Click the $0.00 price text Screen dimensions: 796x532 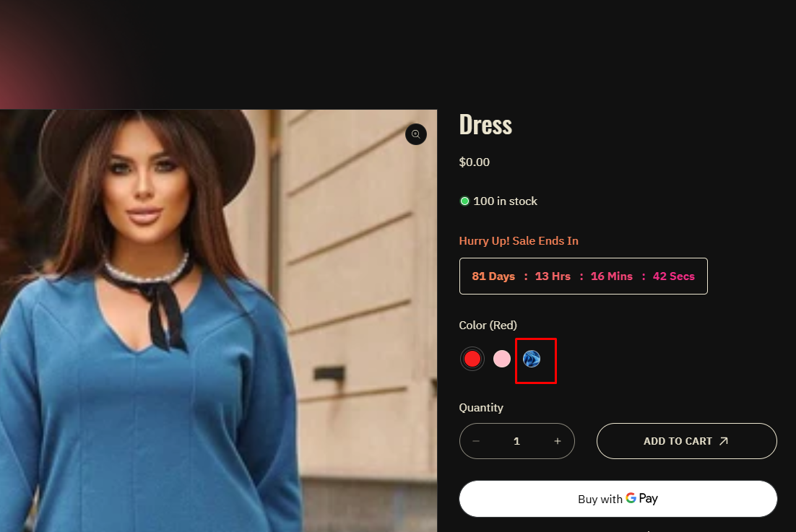pos(474,162)
